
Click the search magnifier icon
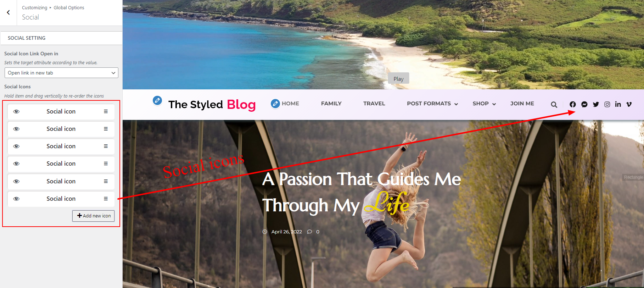pyautogui.click(x=554, y=105)
